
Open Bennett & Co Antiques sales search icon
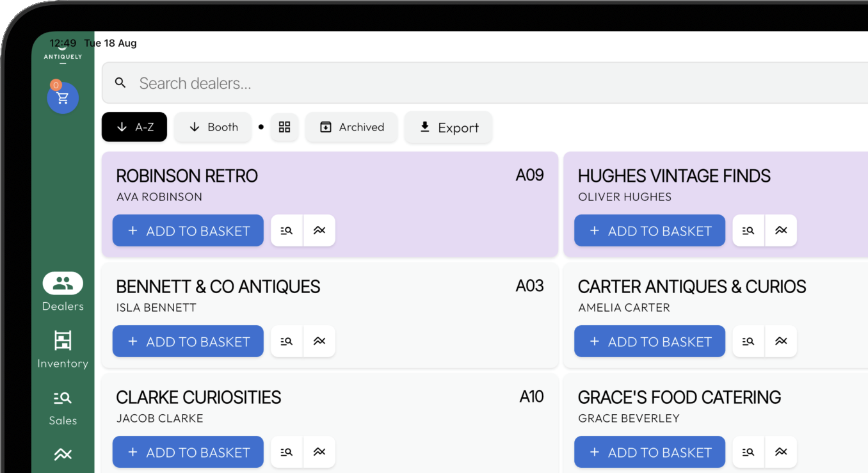pyautogui.click(x=287, y=341)
